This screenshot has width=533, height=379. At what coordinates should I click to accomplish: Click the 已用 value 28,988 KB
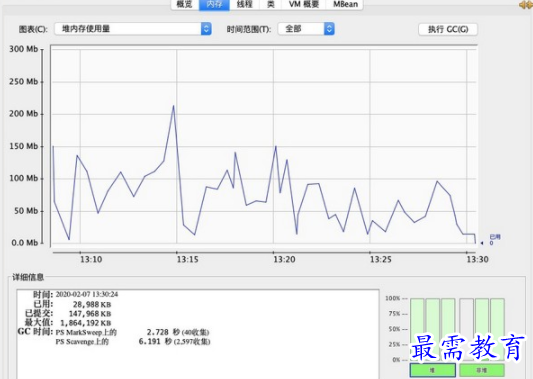tap(92, 304)
